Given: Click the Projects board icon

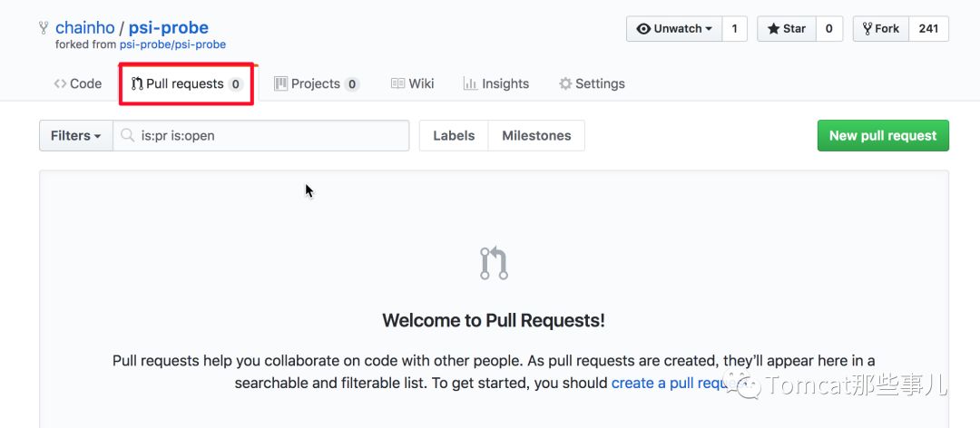Looking at the screenshot, I should [x=281, y=83].
